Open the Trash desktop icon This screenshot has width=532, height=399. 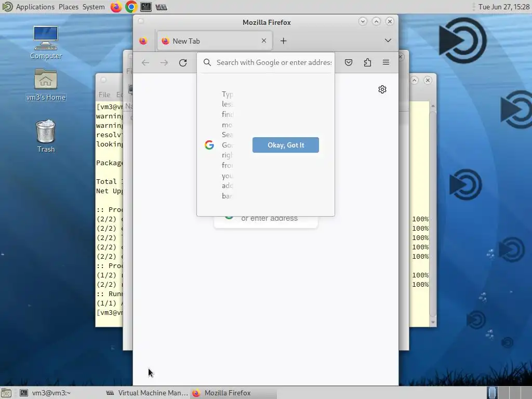[46, 137]
